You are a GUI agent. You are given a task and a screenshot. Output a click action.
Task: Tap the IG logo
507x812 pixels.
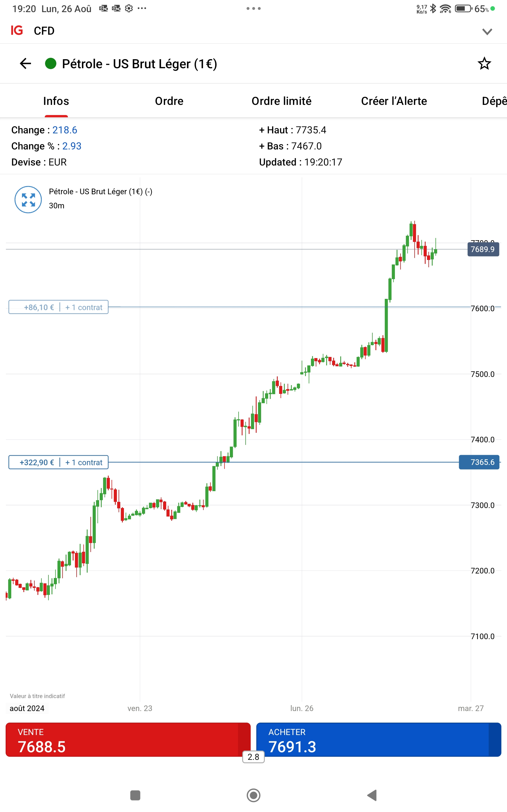(17, 30)
